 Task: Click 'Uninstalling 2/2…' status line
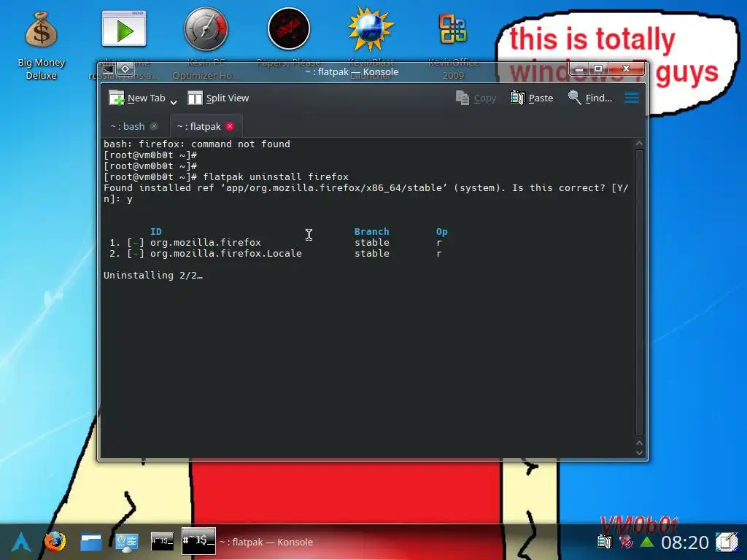click(153, 275)
